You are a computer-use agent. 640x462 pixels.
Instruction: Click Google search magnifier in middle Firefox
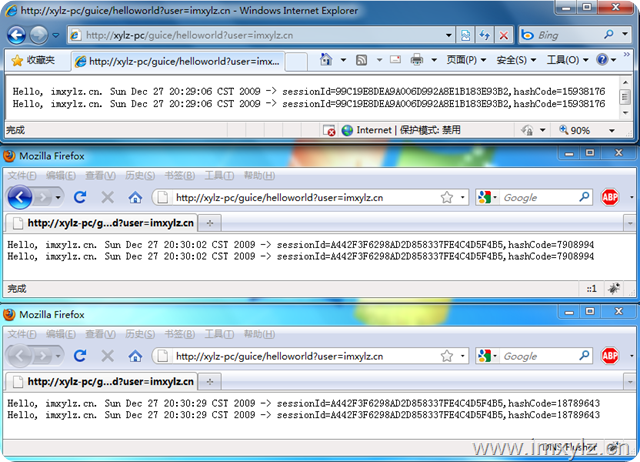[584, 197]
